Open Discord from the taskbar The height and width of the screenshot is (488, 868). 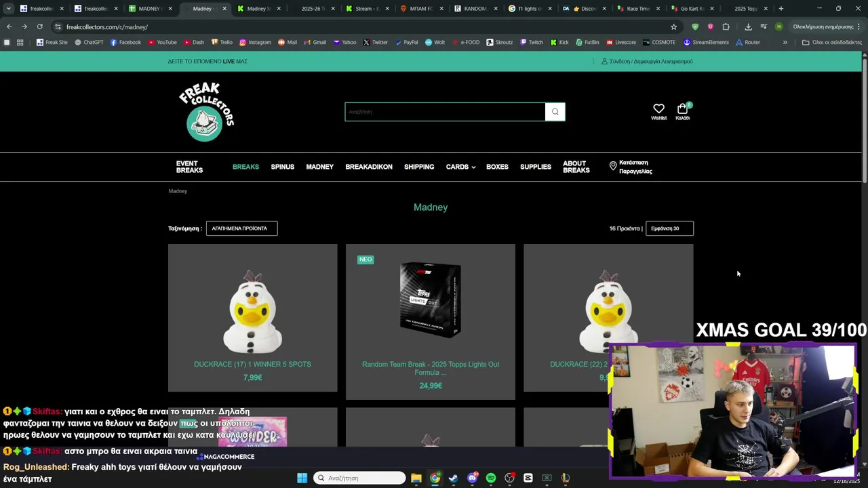pyautogui.click(x=472, y=478)
